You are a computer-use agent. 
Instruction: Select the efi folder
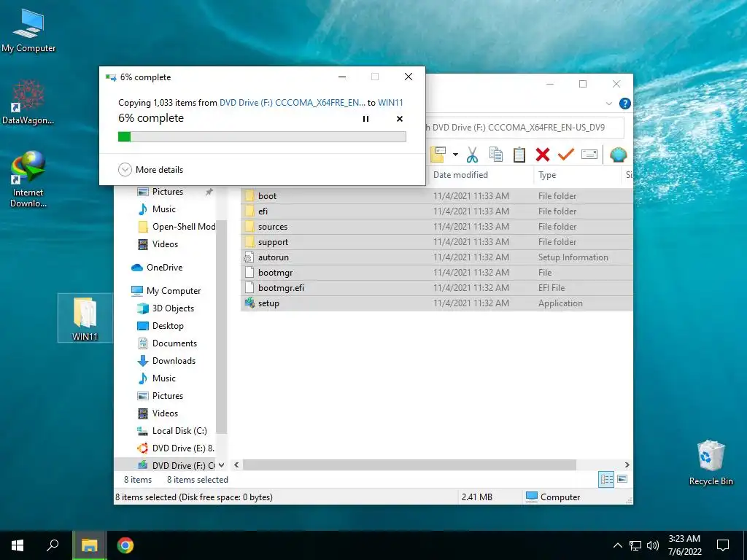(436, 211)
